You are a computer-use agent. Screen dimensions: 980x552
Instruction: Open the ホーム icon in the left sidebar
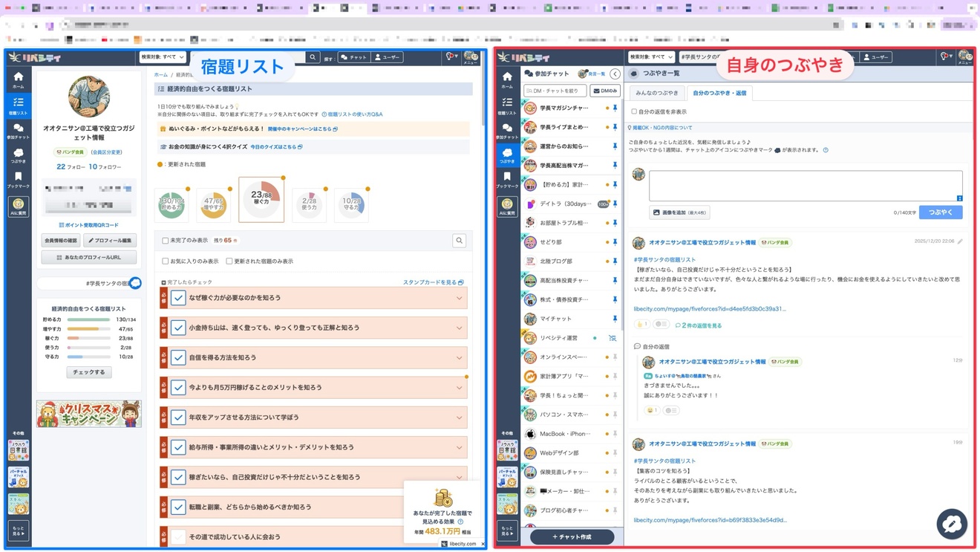click(17, 78)
